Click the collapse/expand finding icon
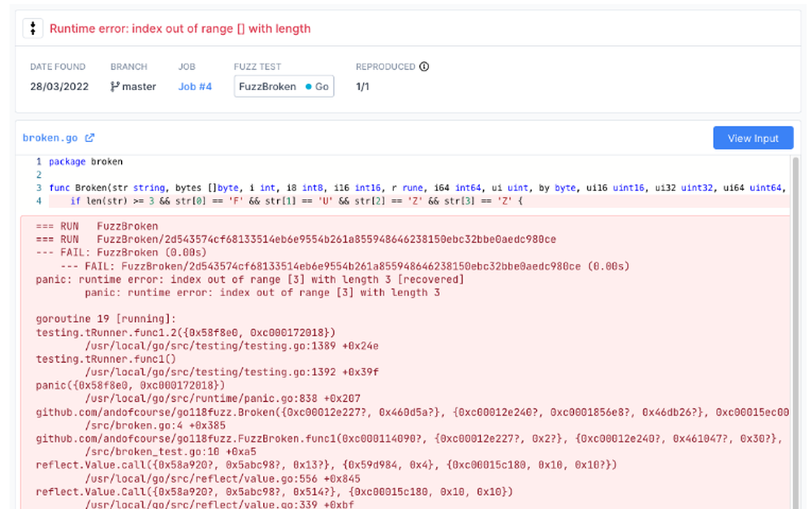Viewport: 812px width, 509px height. click(32, 28)
